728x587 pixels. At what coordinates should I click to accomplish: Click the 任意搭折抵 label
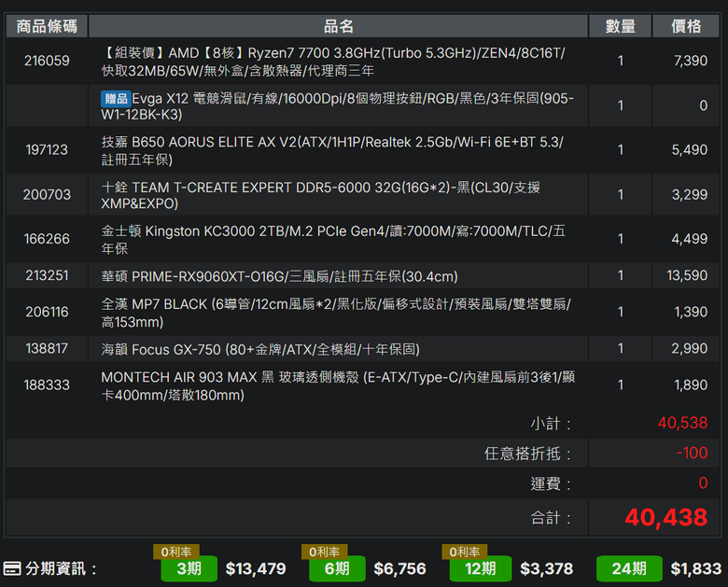coord(527,454)
